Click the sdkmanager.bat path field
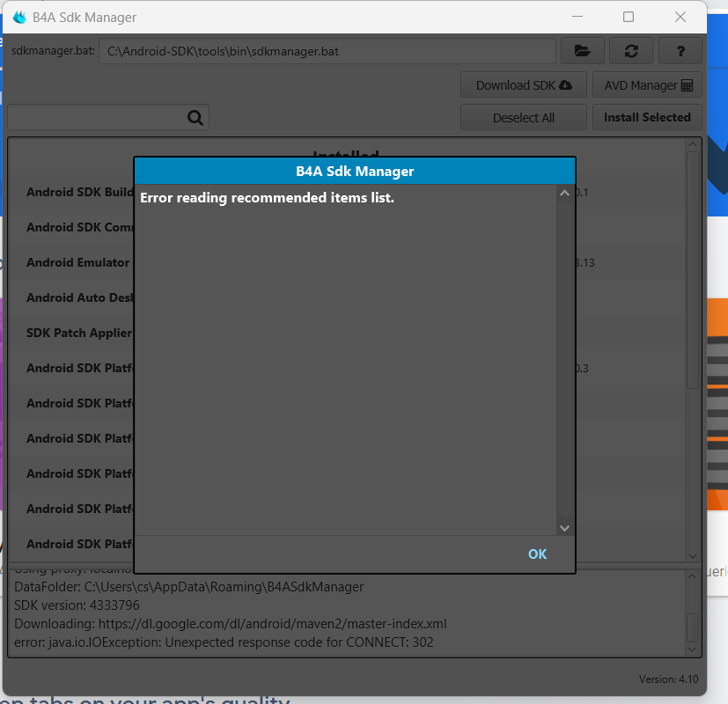 point(327,51)
